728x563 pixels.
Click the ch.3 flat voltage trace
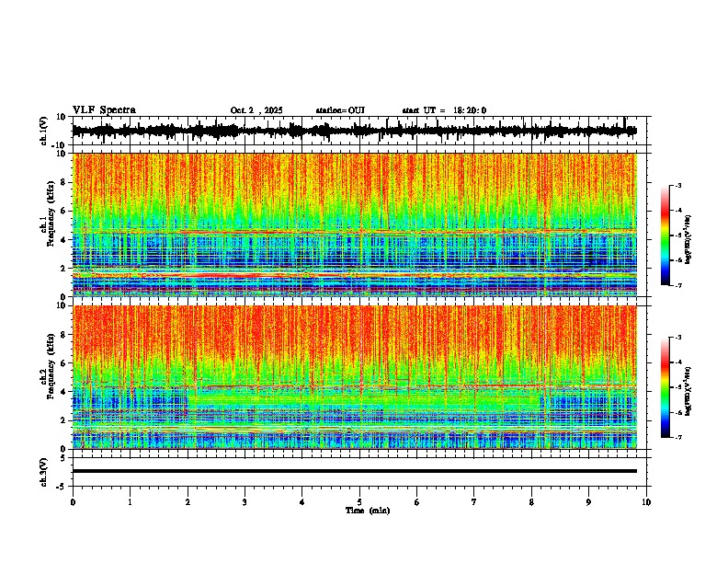[x=354, y=471]
